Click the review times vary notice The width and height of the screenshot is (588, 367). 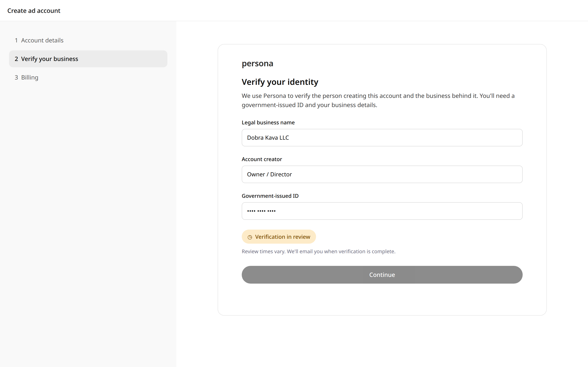point(318,251)
